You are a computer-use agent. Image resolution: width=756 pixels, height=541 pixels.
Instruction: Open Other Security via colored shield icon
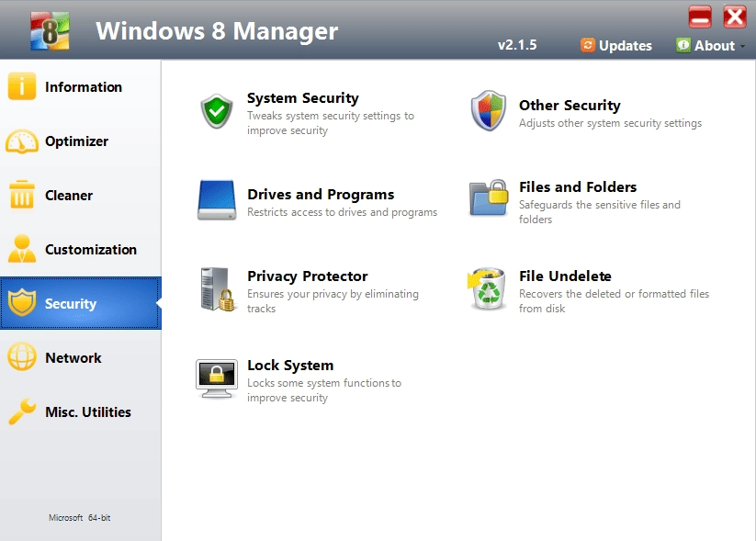click(489, 110)
